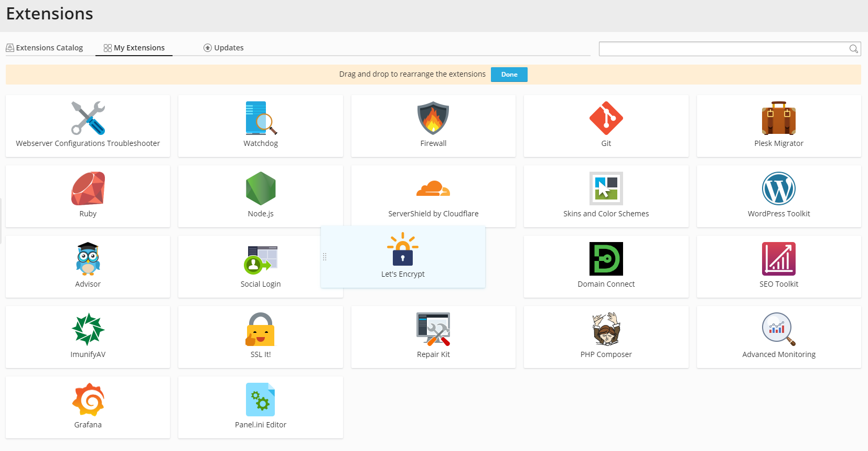Image resolution: width=868 pixels, height=451 pixels.
Task: Click the Grafana extension icon
Action: [x=88, y=400]
